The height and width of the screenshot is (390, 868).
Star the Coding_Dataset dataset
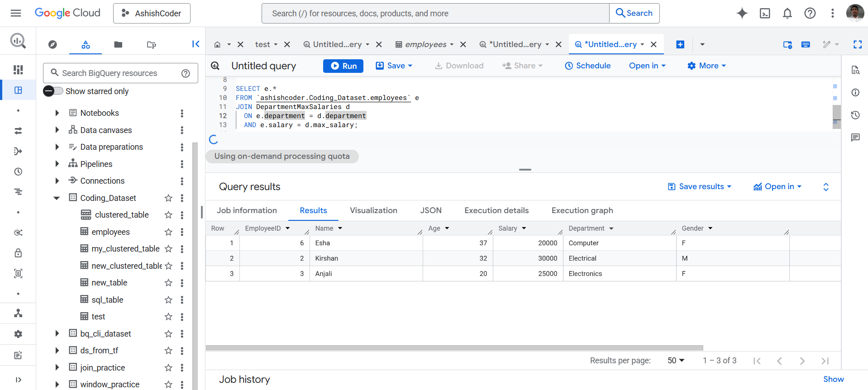click(168, 198)
